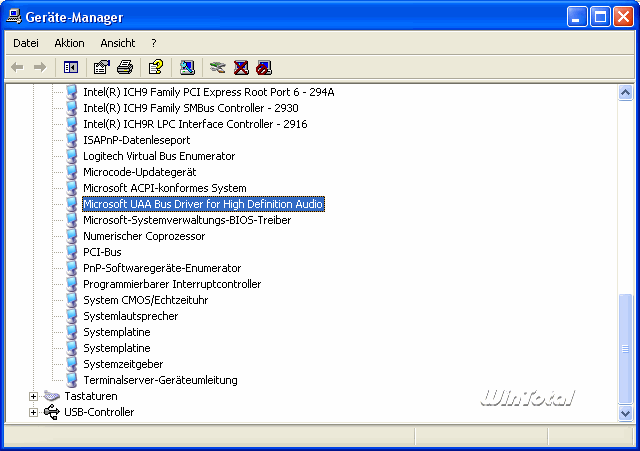640x451 pixels.
Task: Select ISAPnP-Datenleseport entry
Action: click(137, 140)
